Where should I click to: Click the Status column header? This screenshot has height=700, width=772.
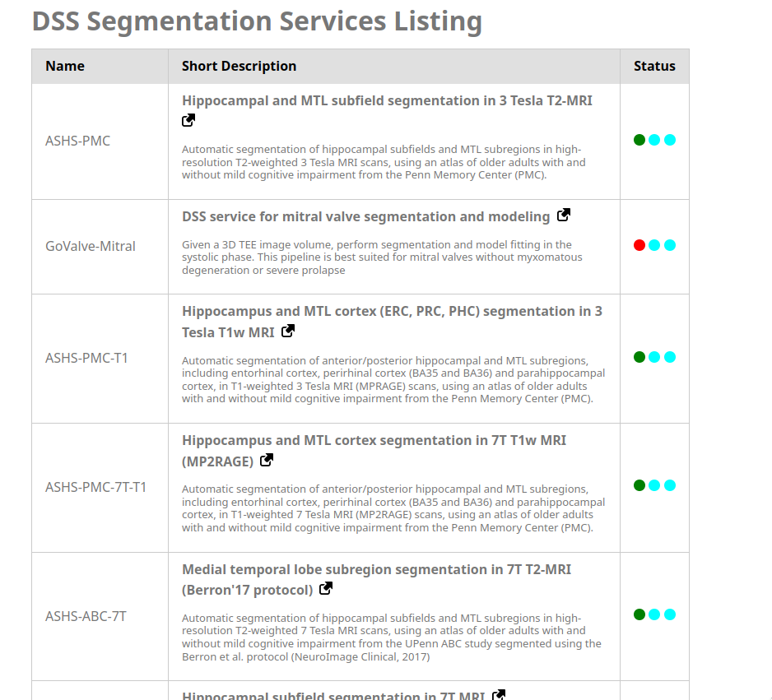tap(654, 67)
